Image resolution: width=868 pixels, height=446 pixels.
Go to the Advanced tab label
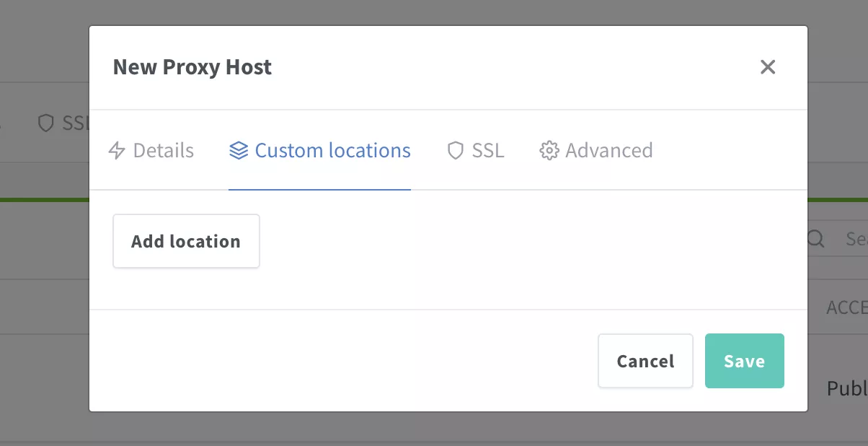pyautogui.click(x=609, y=151)
